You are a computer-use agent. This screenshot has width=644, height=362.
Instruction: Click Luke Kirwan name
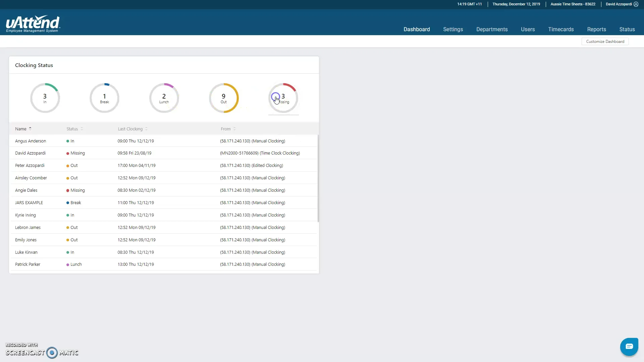26,252
